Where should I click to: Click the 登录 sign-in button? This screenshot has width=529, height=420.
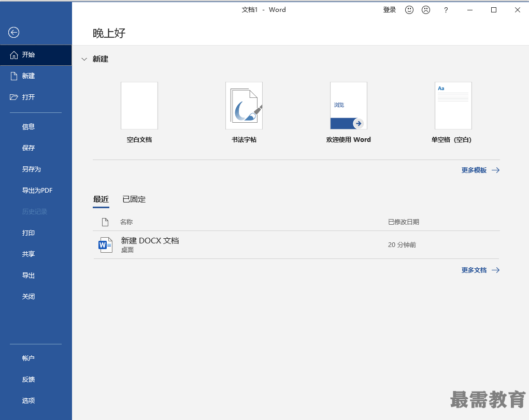(389, 10)
